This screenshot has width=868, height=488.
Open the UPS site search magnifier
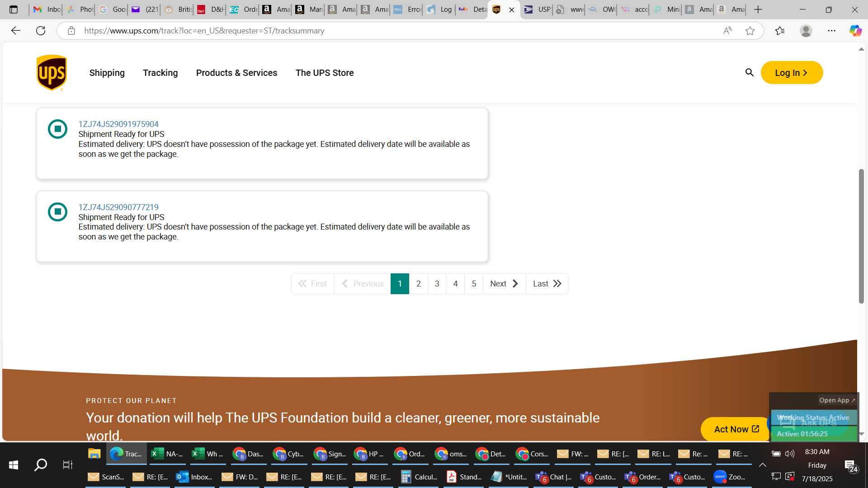point(749,72)
